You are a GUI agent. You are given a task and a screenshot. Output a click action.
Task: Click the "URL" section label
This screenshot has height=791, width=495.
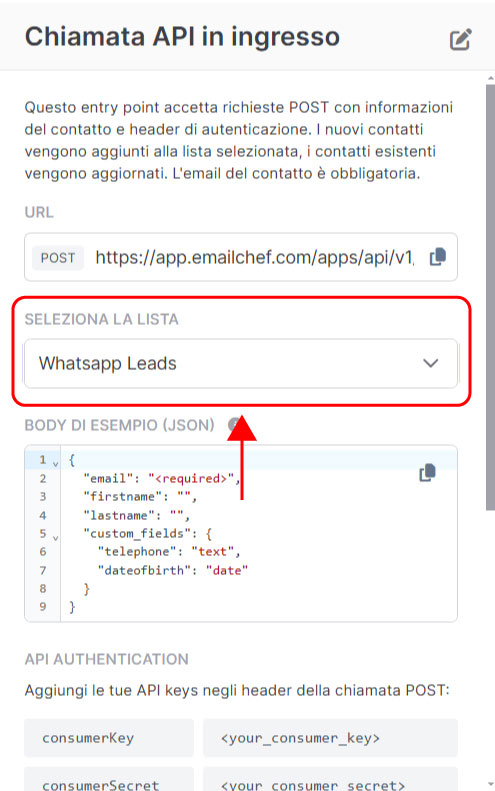39,212
